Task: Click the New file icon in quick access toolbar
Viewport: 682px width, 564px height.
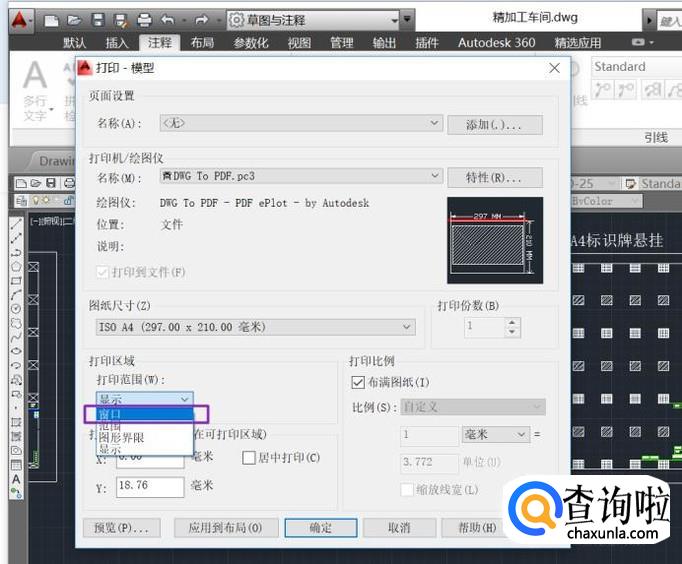Action: point(51,20)
